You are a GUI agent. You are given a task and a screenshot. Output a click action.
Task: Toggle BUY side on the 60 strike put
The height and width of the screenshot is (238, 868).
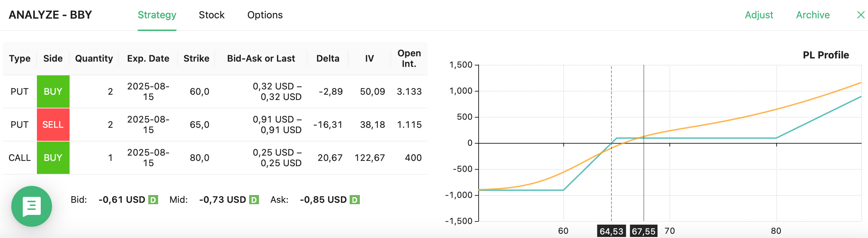(x=53, y=91)
